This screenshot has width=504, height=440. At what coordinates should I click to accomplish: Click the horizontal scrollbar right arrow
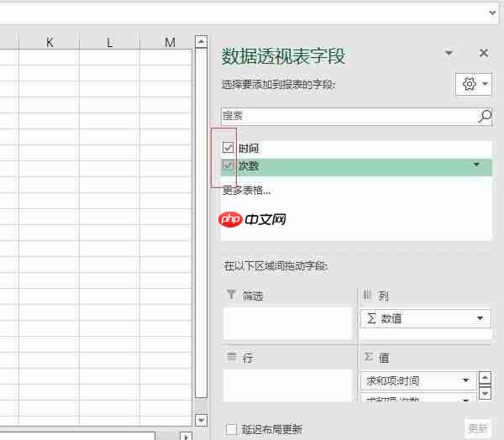click(186, 437)
